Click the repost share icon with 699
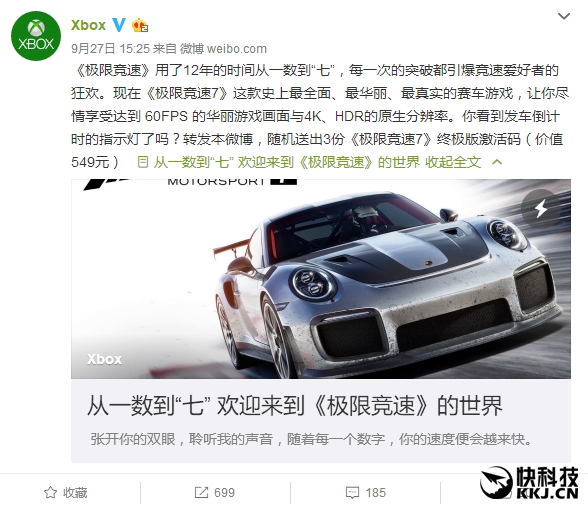This screenshot has height=509, width=588. [201, 492]
